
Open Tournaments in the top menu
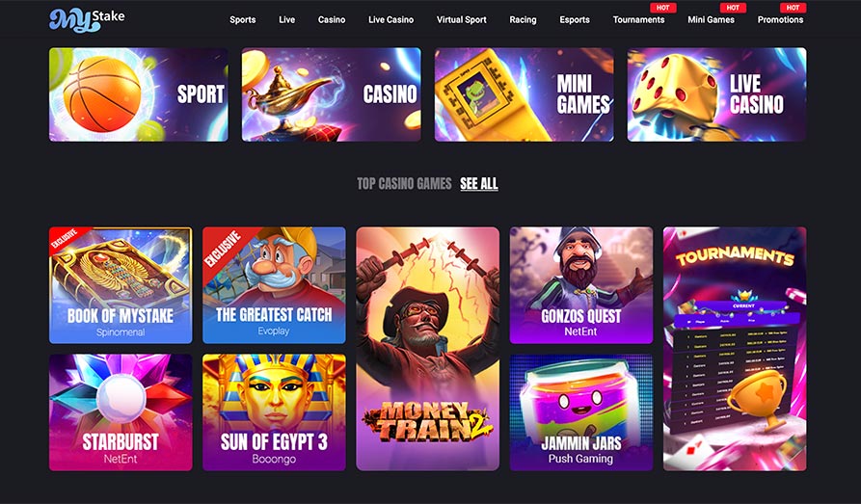point(638,20)
